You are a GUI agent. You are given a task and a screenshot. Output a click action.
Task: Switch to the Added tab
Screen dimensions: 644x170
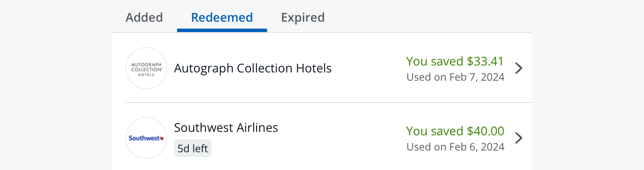click(144, 17)
